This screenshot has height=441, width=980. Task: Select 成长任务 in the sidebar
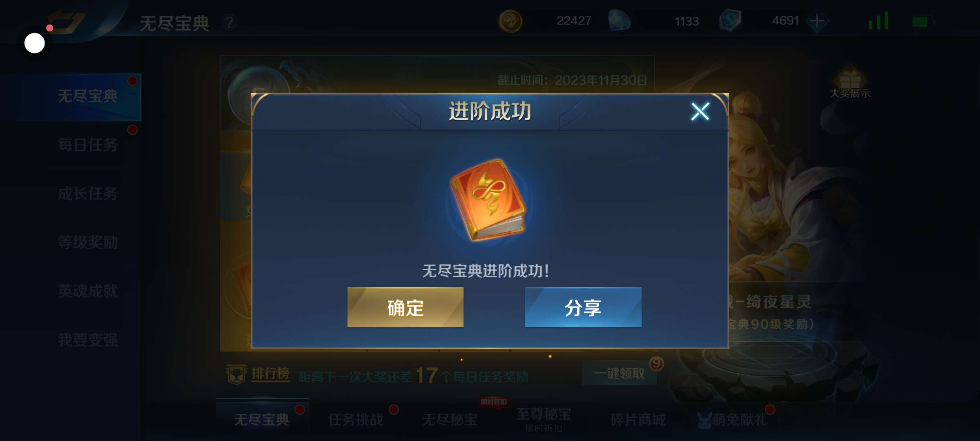click(x=87, y=194)
